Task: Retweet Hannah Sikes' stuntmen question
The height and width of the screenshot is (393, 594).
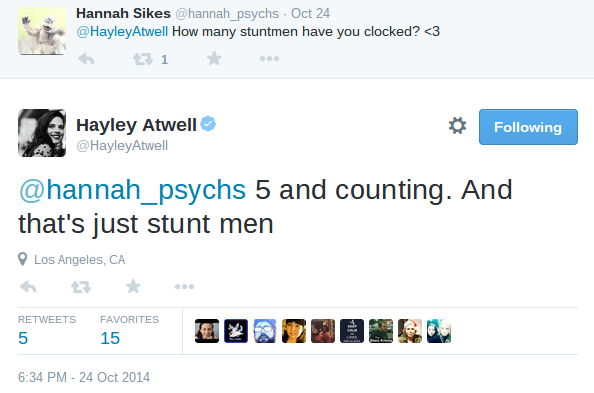Action: pyautogui.click(x=143, y=59)
